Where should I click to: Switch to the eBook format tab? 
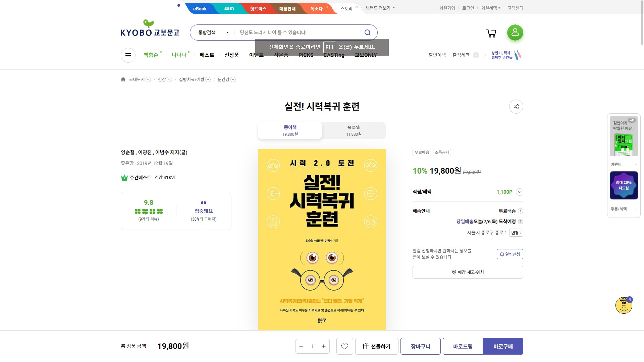click(354, 130)
